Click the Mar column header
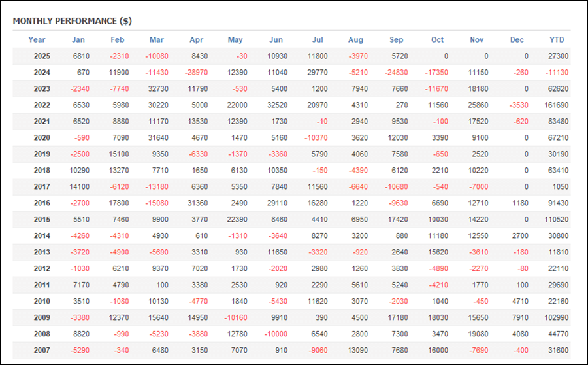This screenshot has height=365, width=588. tap(157, 40)
